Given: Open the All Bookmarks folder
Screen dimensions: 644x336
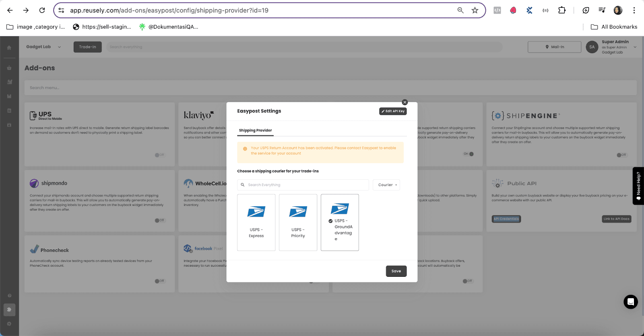Looking at the screenshot, I should (x=614, y=27).
